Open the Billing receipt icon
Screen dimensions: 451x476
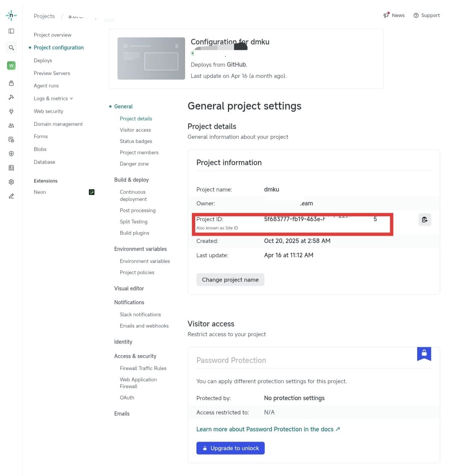tap(11, 168)
